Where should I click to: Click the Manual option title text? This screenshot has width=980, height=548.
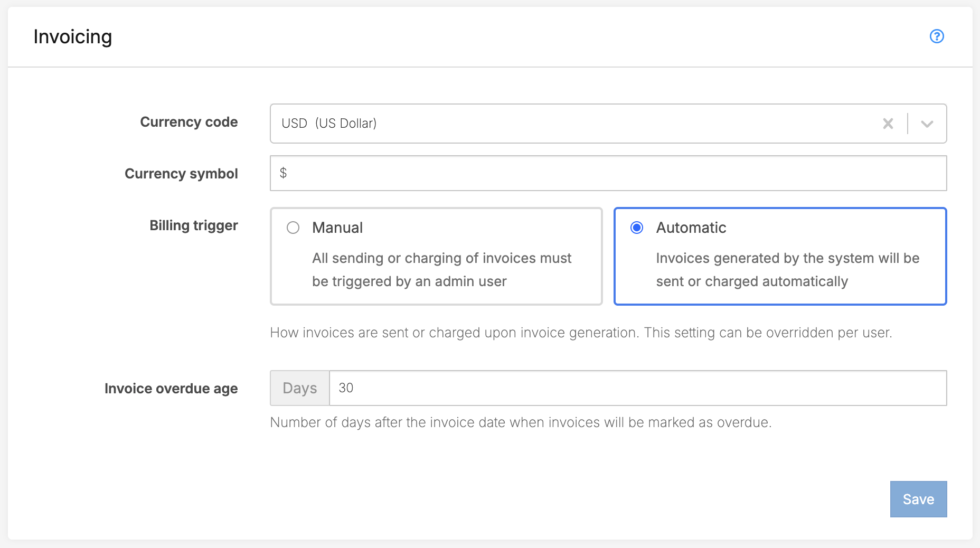click(337, 228)
